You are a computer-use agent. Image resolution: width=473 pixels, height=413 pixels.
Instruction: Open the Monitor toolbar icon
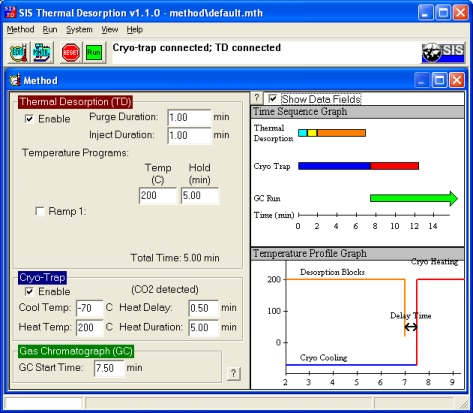click(42, 52)
